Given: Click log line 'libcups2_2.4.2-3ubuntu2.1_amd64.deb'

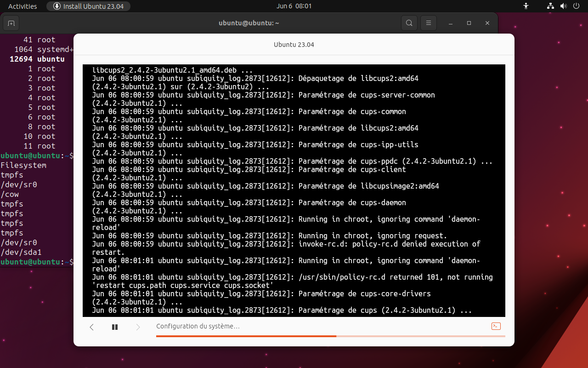Looking at the screenshot, I should [172, 70].
